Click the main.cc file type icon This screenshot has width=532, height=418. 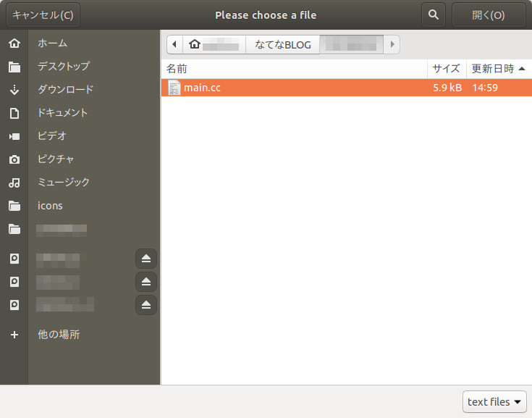pyautogui.click(x=174, y=88)
